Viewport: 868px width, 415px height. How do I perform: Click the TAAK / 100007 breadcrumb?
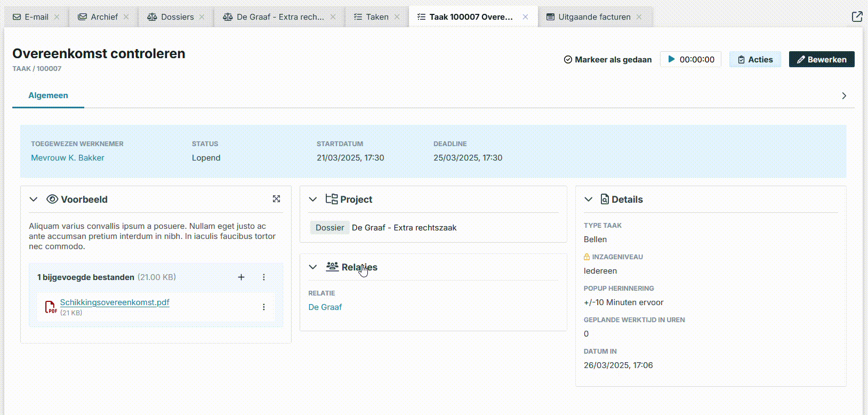tap(37, 69)
